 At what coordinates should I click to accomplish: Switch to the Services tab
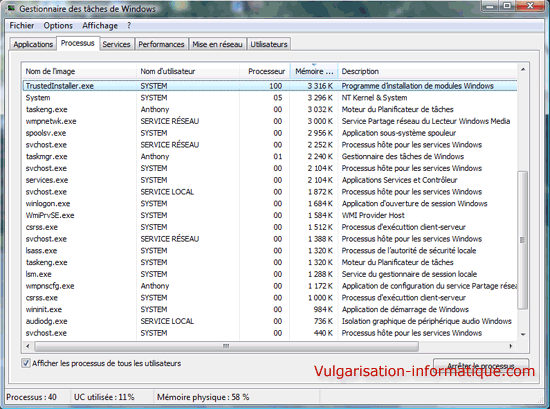click(116, 45)
